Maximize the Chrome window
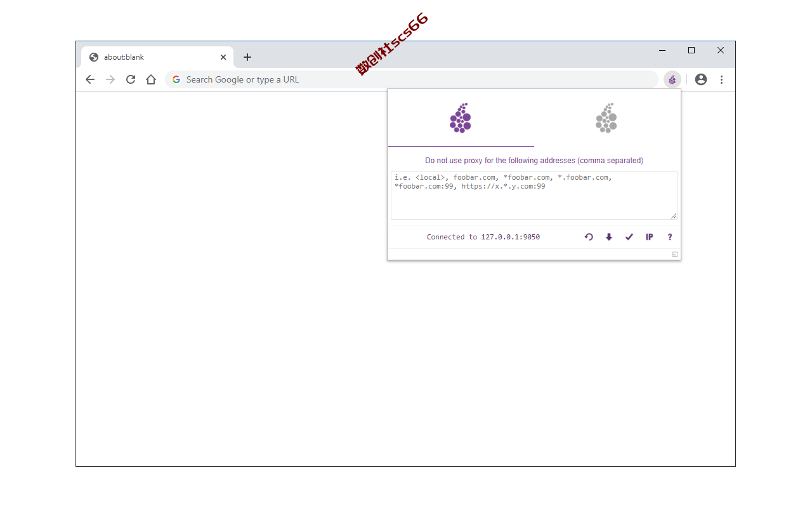Screen dimensions: 812x508 [x=691, y=50]
